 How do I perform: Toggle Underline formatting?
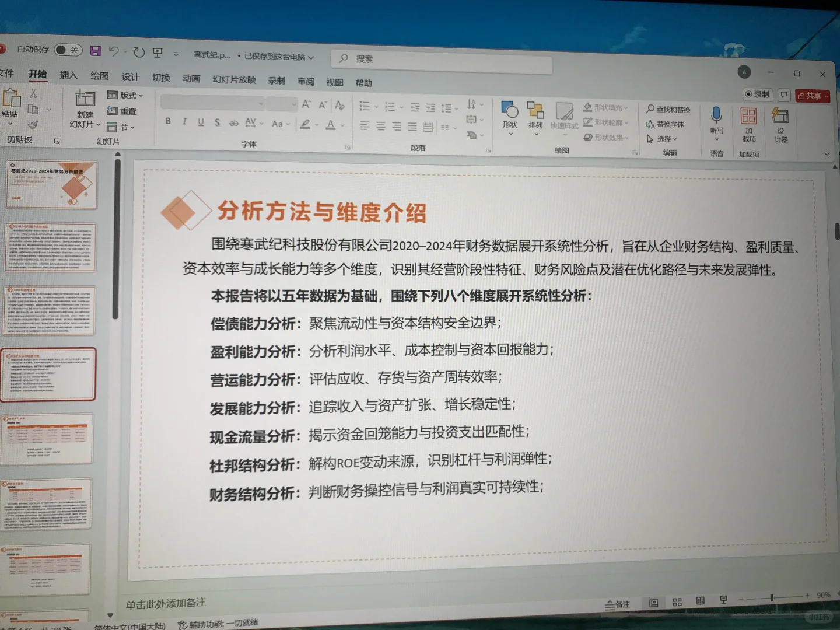coord(200,123)
